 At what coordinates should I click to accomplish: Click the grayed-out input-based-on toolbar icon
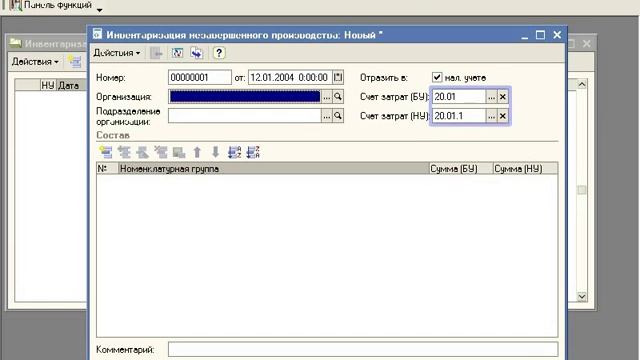click(x=156, y=53)
